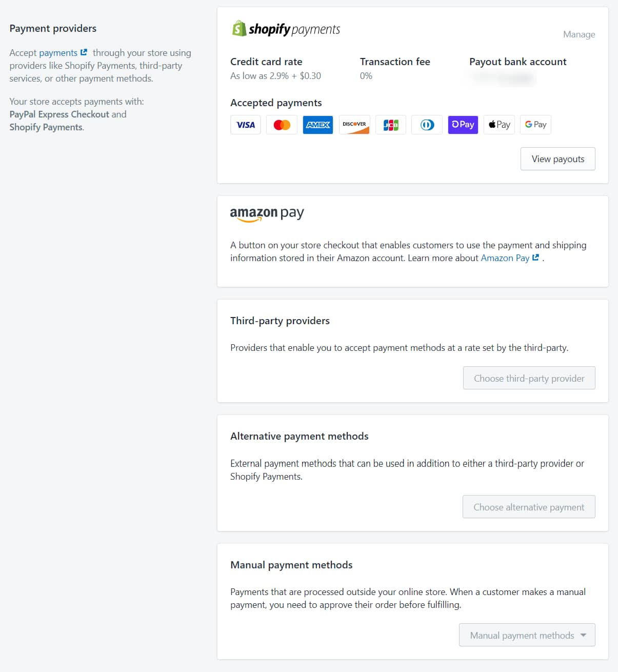Click the Shop Pay icon
The width and height of the screenshot is (618, 672).
pos(463,125)
